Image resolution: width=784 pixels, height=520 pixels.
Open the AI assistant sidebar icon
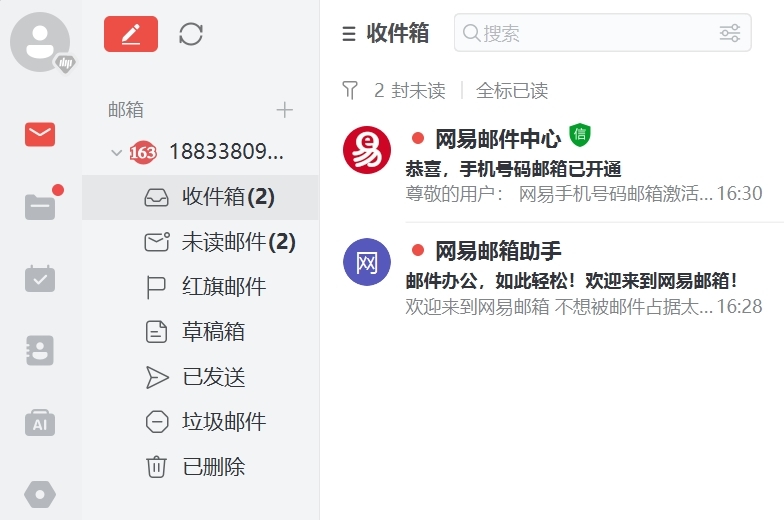coord(40,423)
